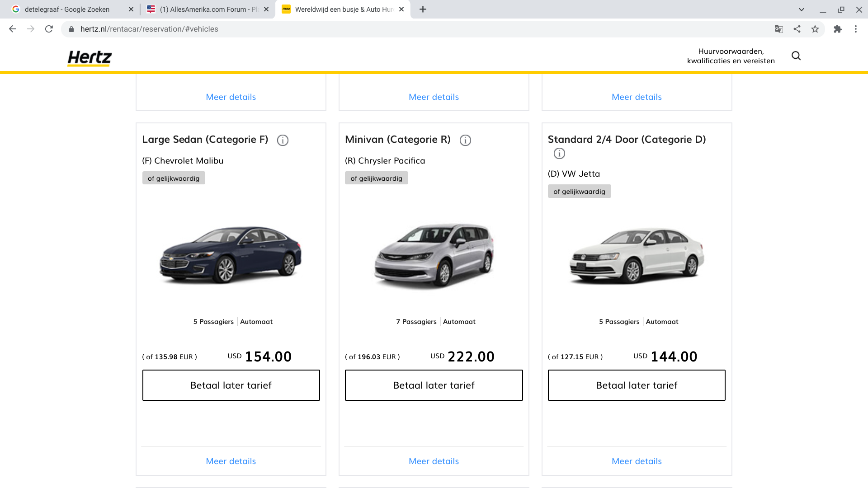The image size is (868, 488).
Task: Click info icon under Standard 2/4 Door
Action: point(559,154)
